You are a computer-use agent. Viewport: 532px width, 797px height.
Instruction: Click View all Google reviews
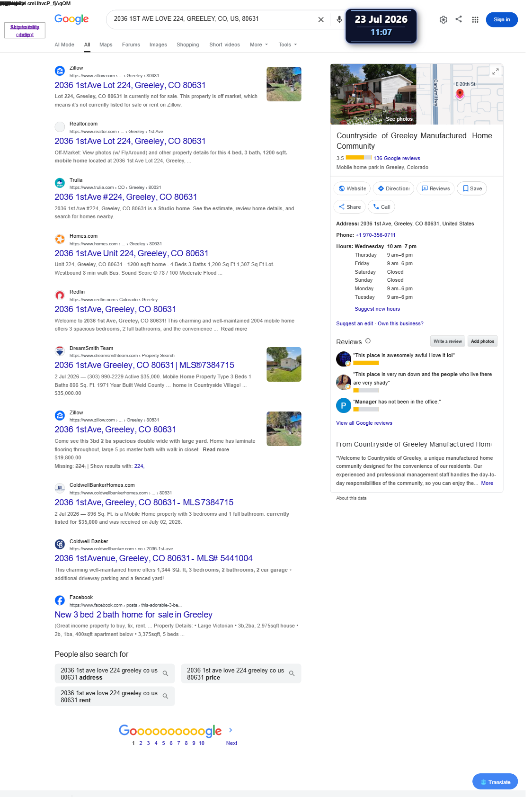(x=364, y=423)
